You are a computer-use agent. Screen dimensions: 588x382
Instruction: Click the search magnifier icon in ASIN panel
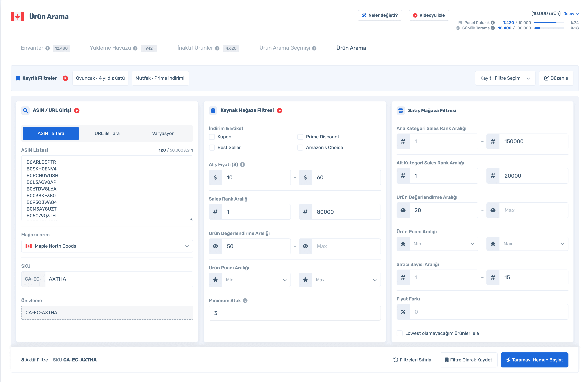click(x=25, y=110)
